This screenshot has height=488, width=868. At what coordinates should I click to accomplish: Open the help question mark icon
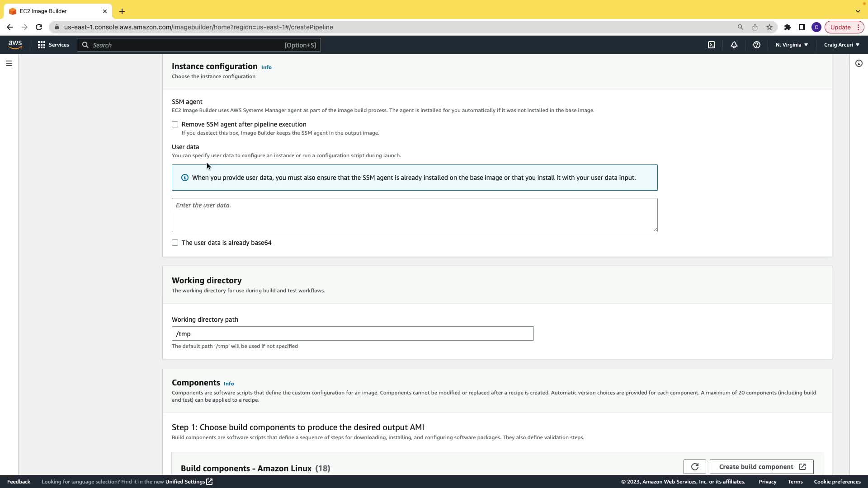[757, 45]
